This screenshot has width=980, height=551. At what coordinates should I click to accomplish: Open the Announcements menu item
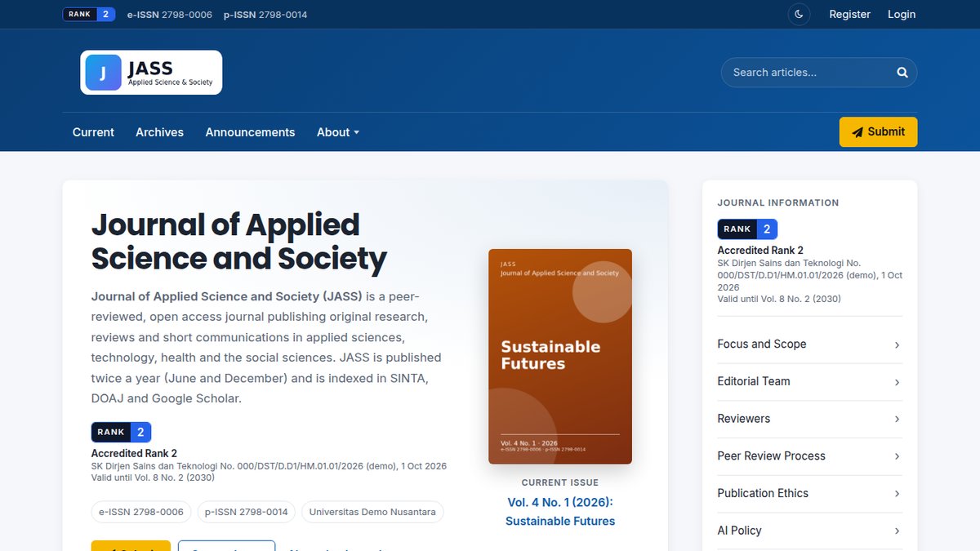(250, 132)
